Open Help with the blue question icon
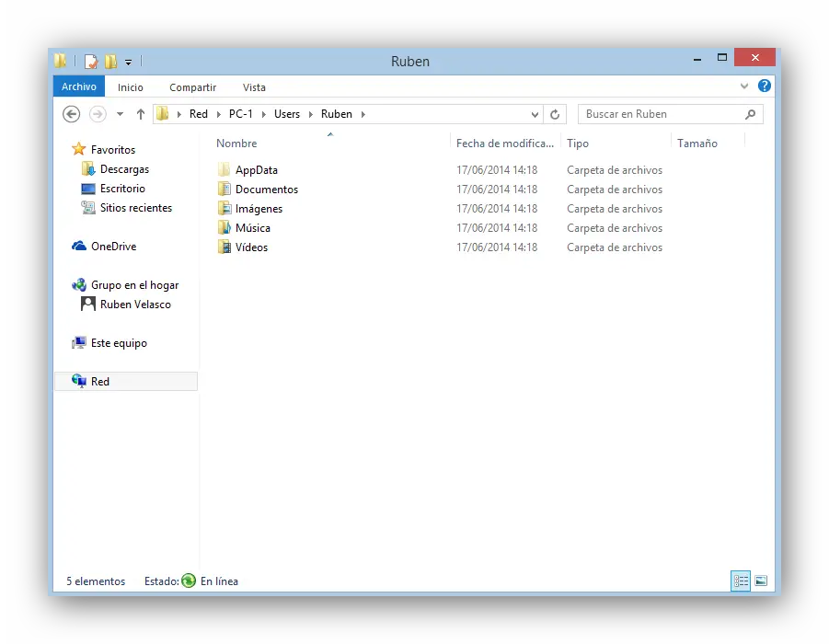 pos(764,86)
